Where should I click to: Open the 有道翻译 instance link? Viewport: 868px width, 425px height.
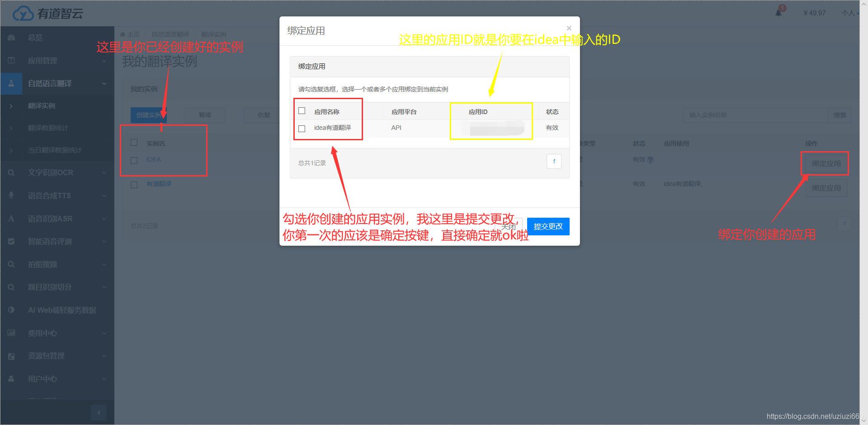point(159,184)
